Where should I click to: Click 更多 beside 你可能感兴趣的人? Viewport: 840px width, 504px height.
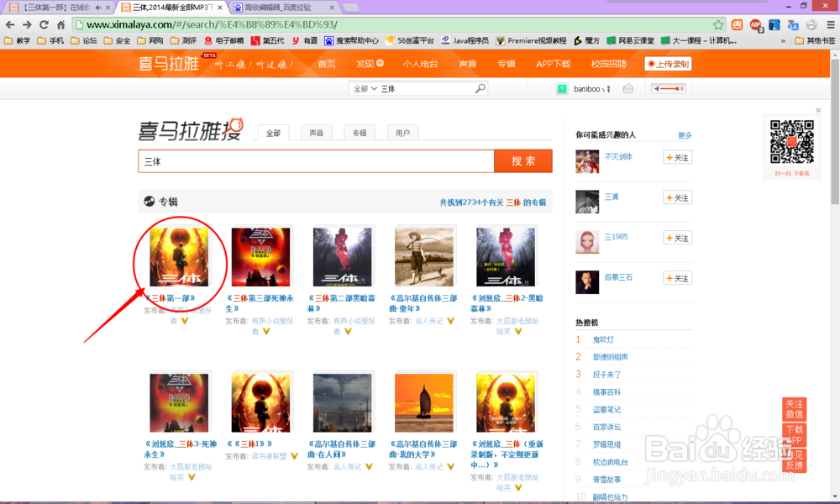coord(685,135)
